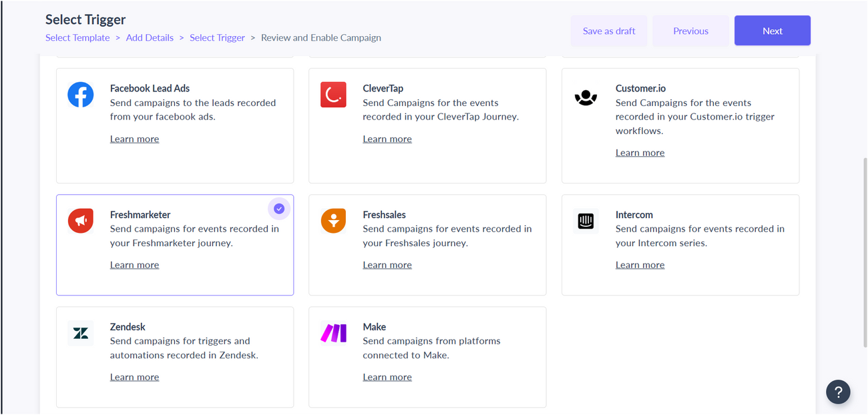Open Learn more under CleverTap

(387, 139)
